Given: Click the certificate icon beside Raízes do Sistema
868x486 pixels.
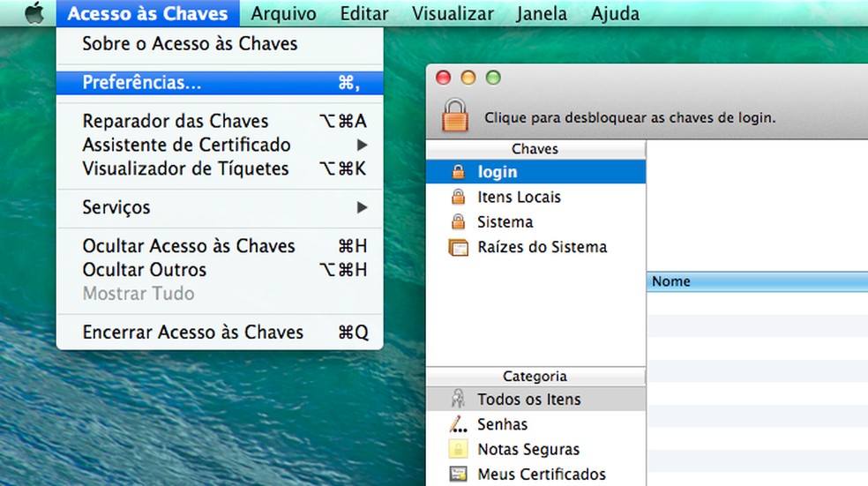Looking at the screenshot, I should coord(458,247).
